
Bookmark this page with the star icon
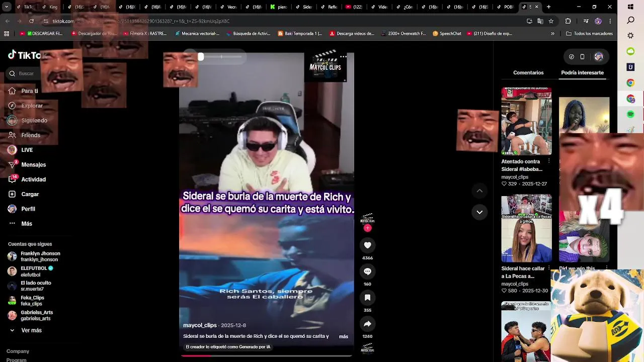pyautogui.click(x=551, y=21)
